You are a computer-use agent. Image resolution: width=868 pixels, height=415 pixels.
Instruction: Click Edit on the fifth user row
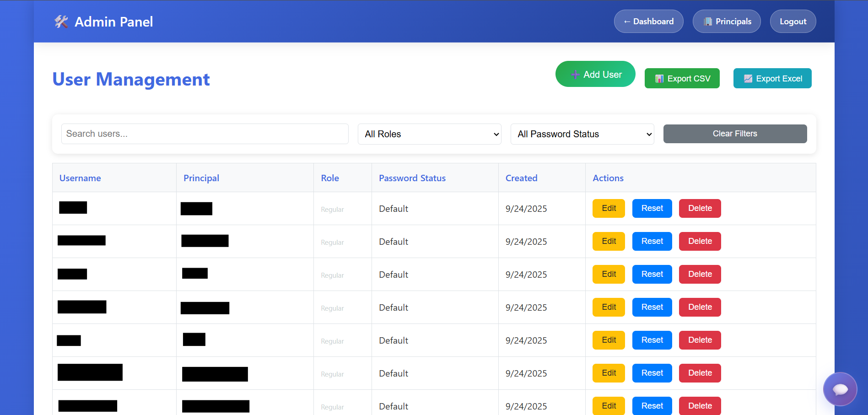609,340
